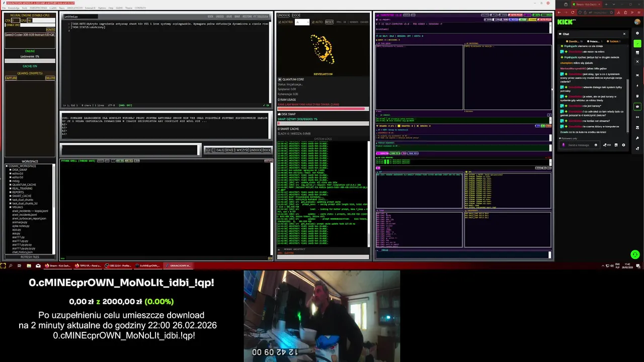Click REFRESH FILES button

coord(30,257)
